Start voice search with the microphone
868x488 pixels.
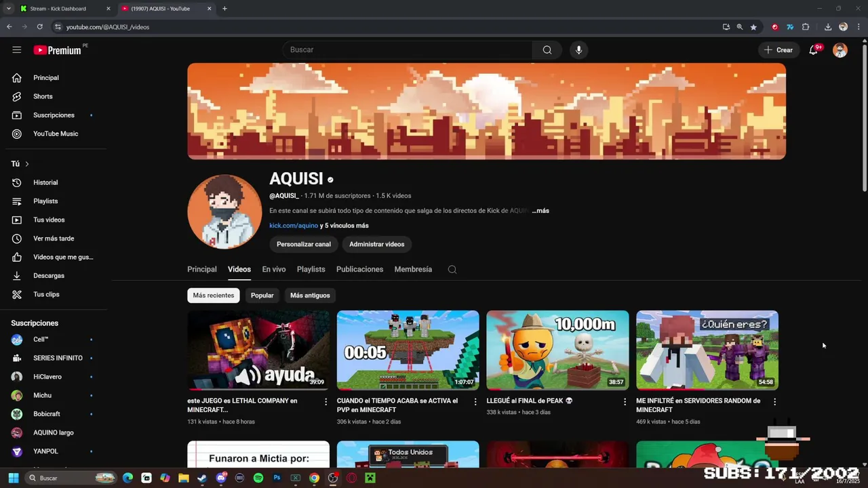coord(578,49)
